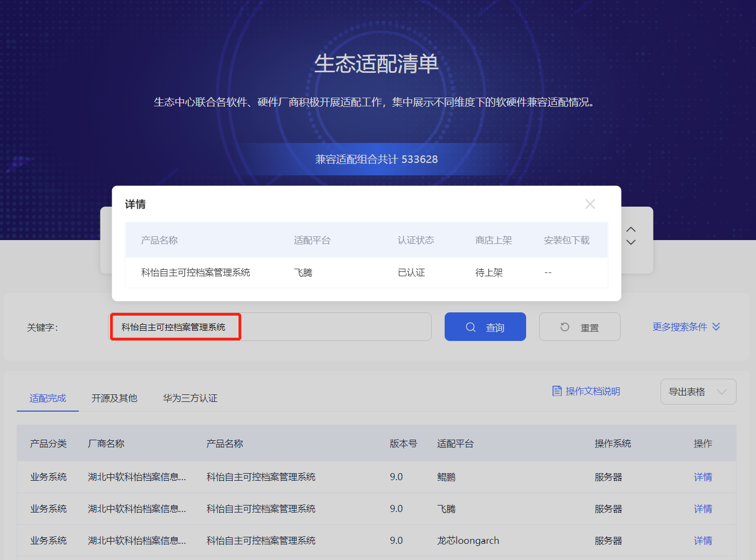Screen dimensions: 756x560
Task: Click 业务系统 in the 龙芯loongarch row
Action: (x=49, y=541)
